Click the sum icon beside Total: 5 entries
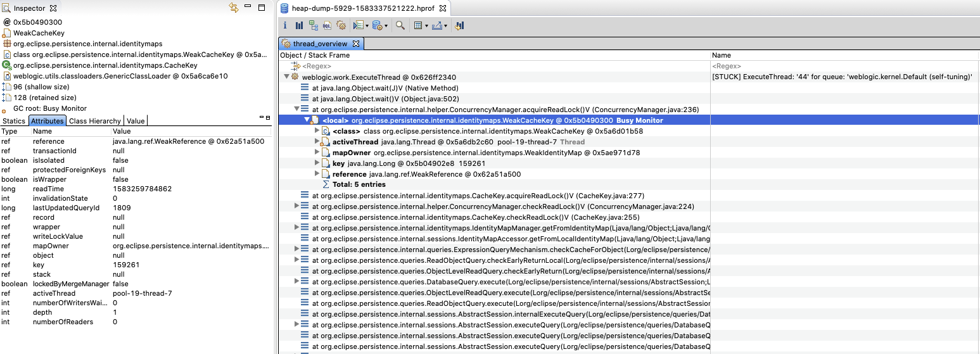Screen dimensions: 980x354 326,184
